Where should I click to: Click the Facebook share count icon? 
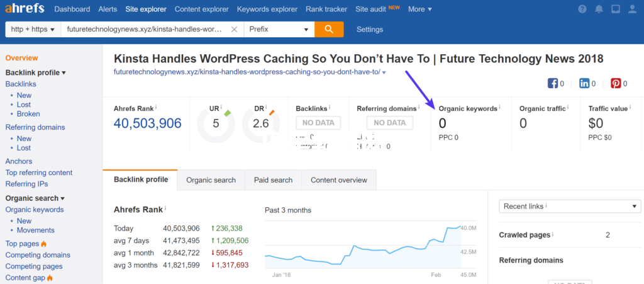coord(553,83)
